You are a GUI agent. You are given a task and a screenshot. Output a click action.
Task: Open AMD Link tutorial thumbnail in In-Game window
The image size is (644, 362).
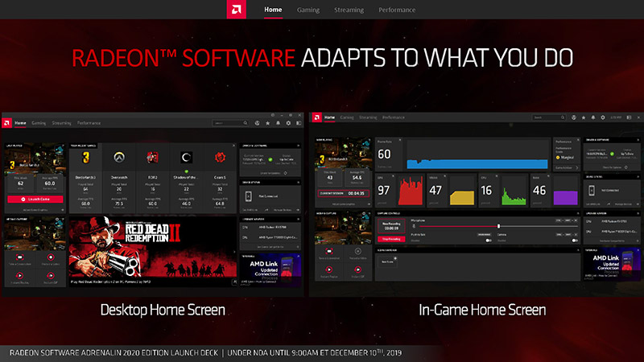[x=612, y=264]
